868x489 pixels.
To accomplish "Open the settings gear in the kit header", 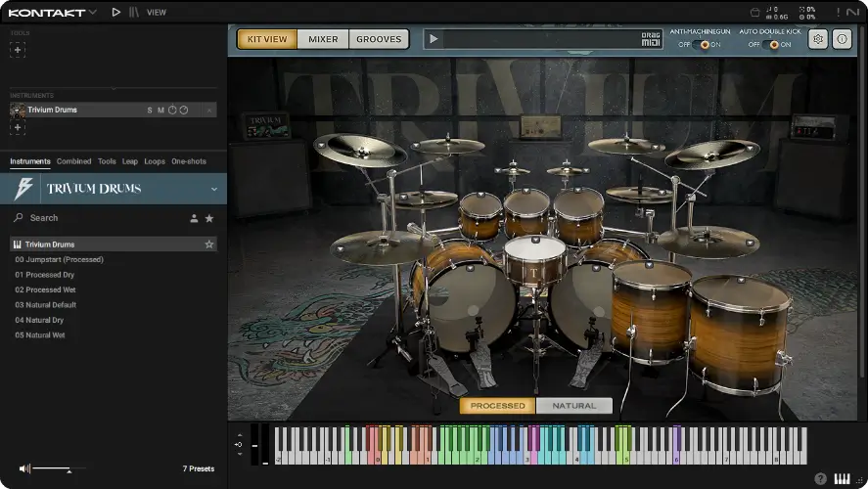I will [817, 39].
